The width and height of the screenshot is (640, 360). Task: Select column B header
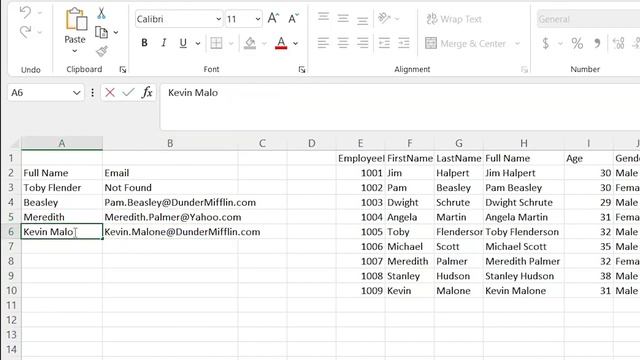170,143
